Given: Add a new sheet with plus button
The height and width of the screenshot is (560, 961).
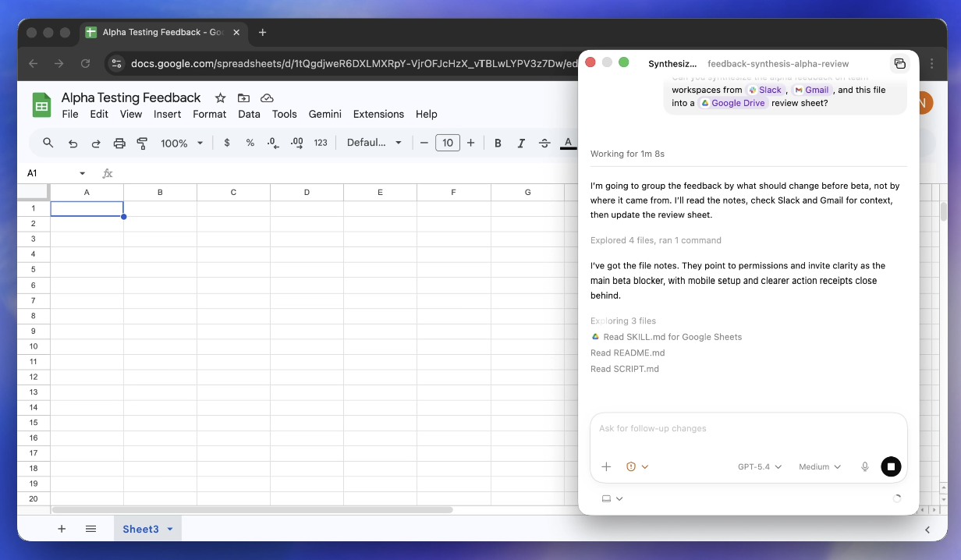Looking at the screenshot, I should click(x=62, y=529).
